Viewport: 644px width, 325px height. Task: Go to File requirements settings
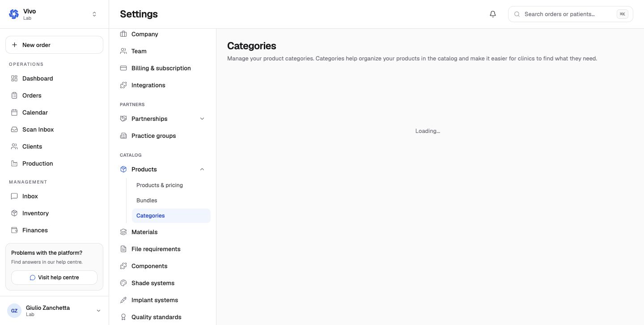pos(162,249)
